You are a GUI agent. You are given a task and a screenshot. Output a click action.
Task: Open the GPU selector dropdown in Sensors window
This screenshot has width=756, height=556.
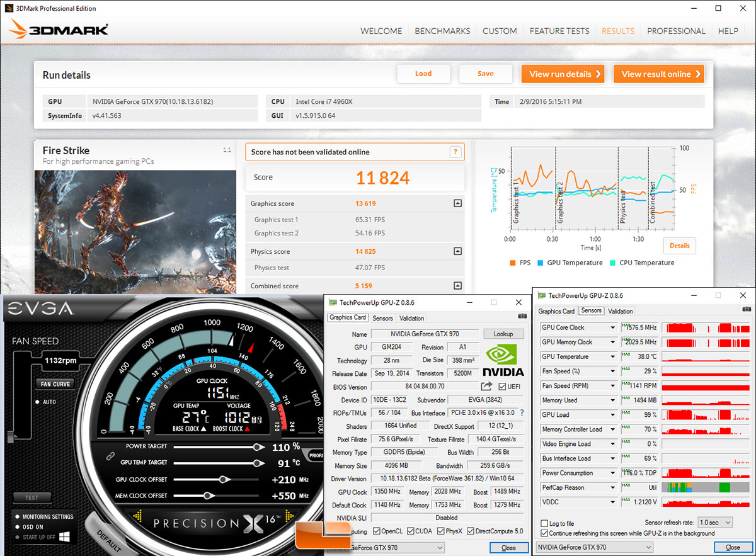[x=595, y=547]
